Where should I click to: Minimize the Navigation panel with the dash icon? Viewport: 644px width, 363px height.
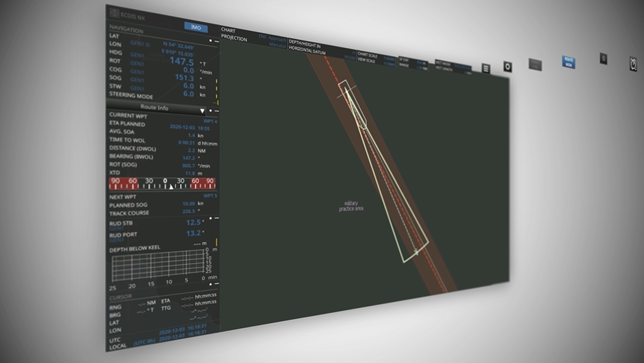(x=217, y=41)
